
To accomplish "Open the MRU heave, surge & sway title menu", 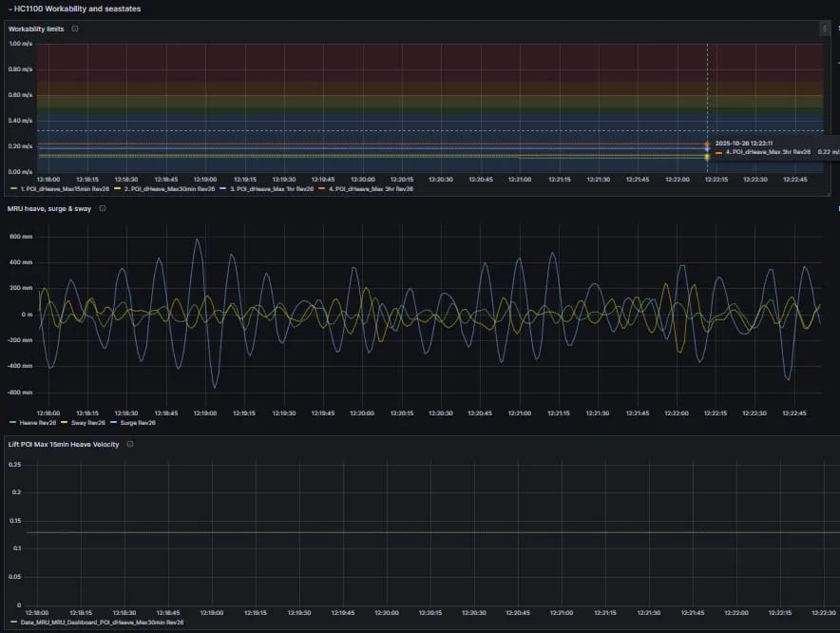I will coord(49,208).
